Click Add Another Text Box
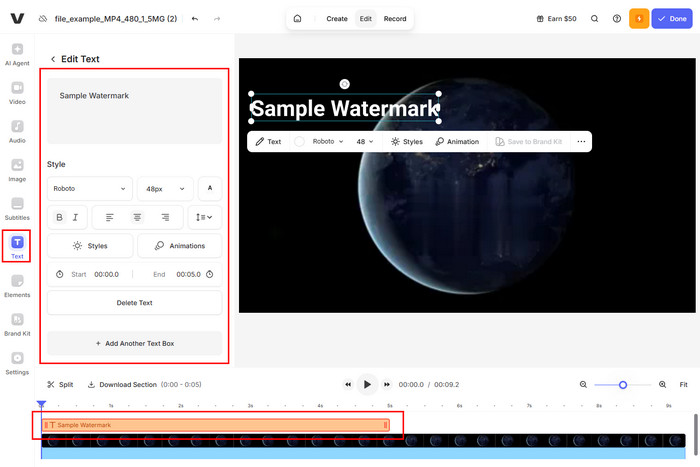Image resolution: width=700 pixels, height=467 pixels. click(x=134, y=343)
